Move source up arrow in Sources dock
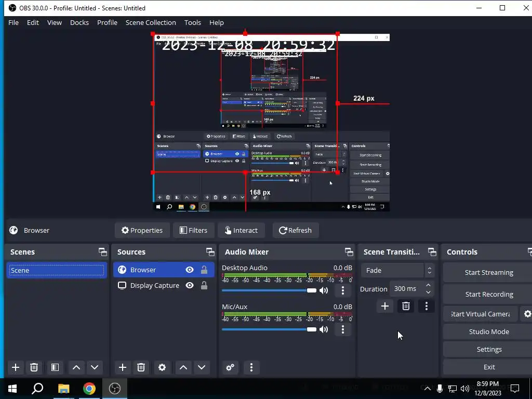This screenshot has height=399, width=532. 183,367
